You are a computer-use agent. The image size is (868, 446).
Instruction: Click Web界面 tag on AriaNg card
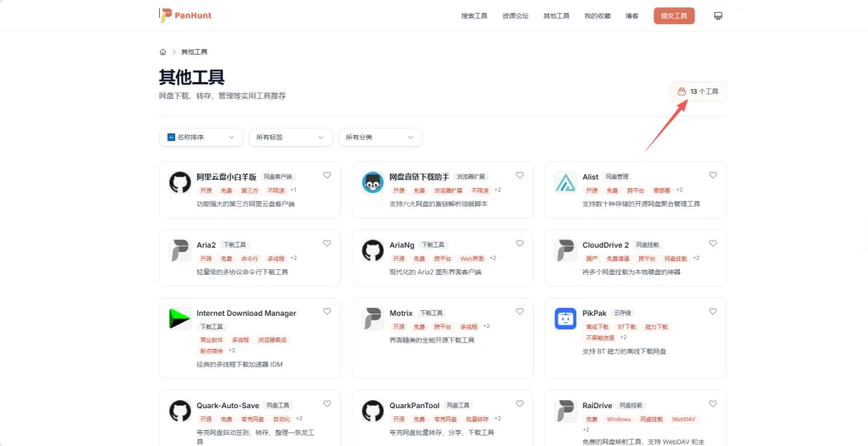pos(473,259)
